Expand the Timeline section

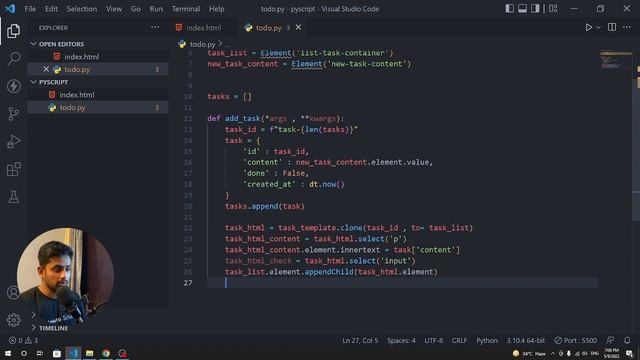pos(98,328)
